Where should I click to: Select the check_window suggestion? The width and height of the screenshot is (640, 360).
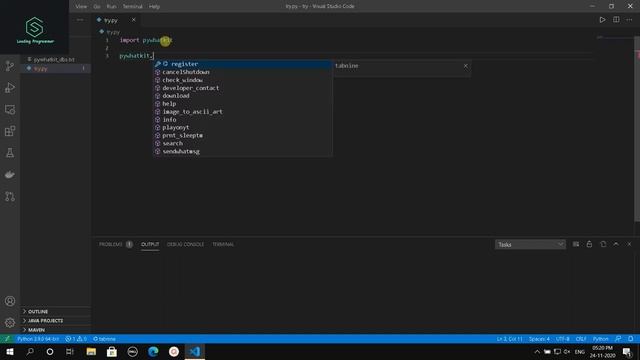pos(243,80)
